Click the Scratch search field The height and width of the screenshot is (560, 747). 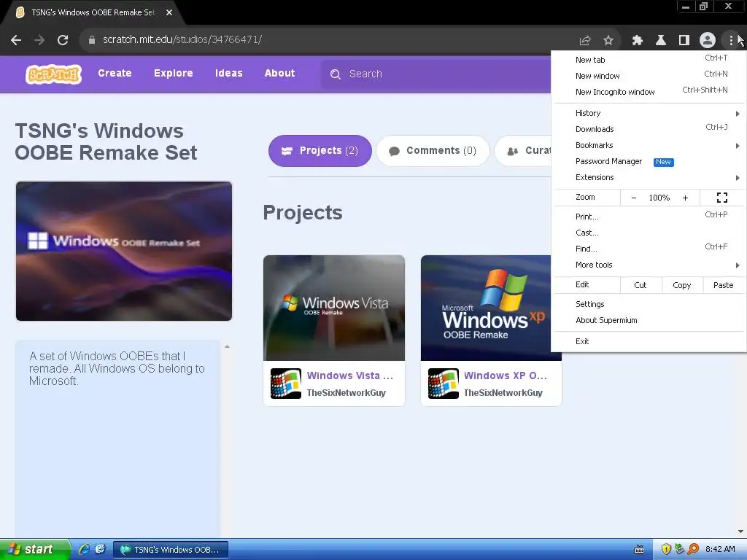click(x=436, y=74)
